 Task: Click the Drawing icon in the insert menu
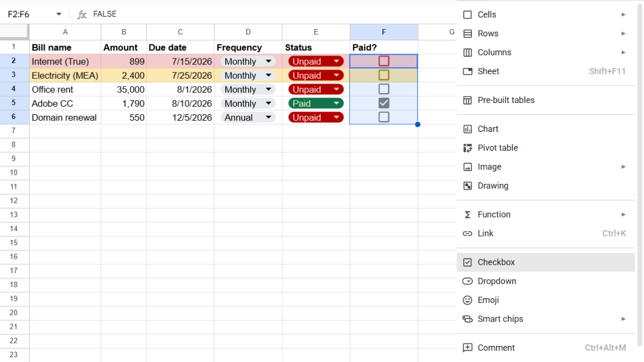(467, 186)
